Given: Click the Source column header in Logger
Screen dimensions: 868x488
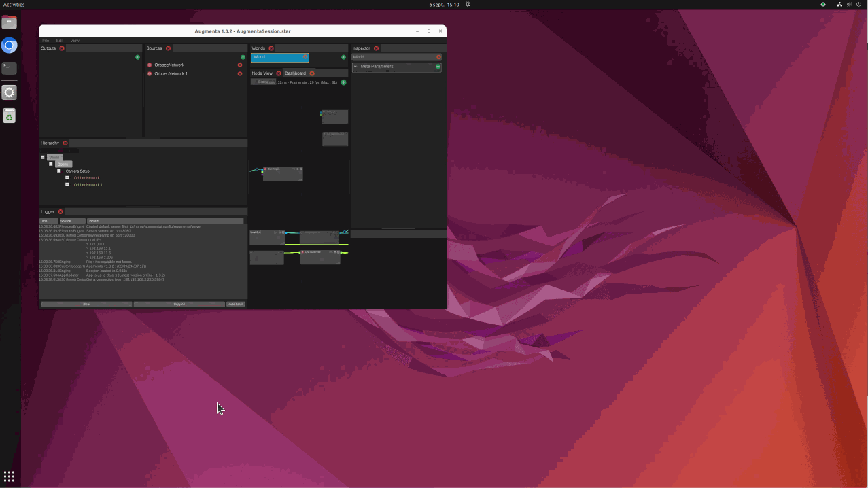Looking at the screenshot, I should tap(72, 221).
